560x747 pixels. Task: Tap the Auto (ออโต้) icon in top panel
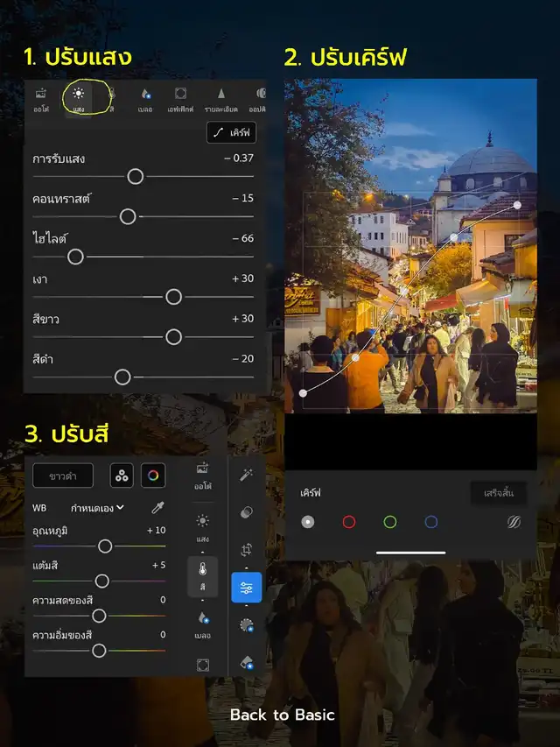click(x=40, y=97)
